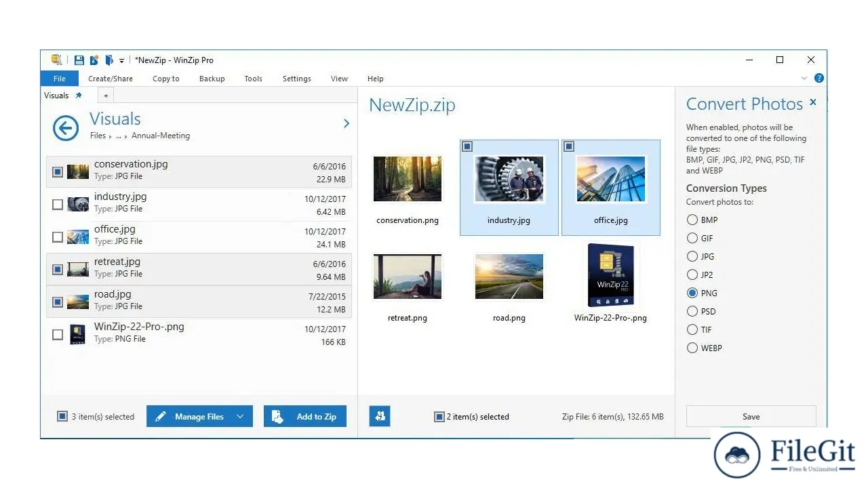Click the Save floppy disk icon
Screen dimensions: 868x488
coord(79,60)
